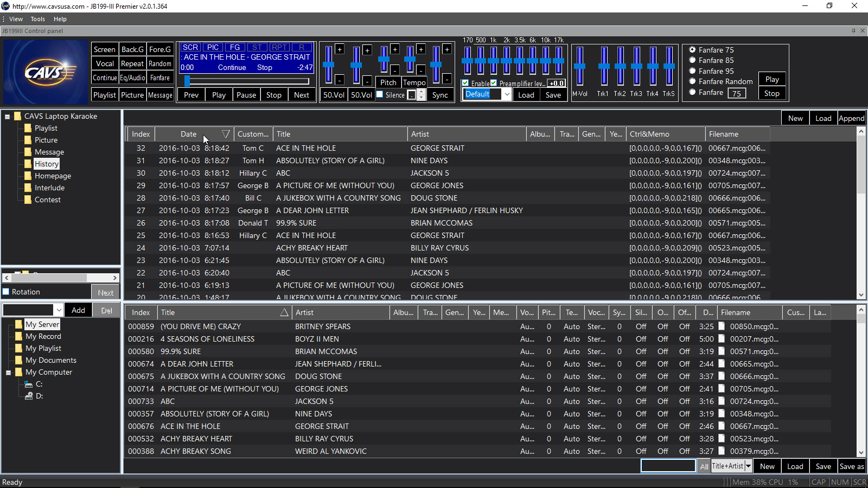Click the plus button next to the Tempo slider
This screenshot has width=868, height=488.
coord(421,49)
